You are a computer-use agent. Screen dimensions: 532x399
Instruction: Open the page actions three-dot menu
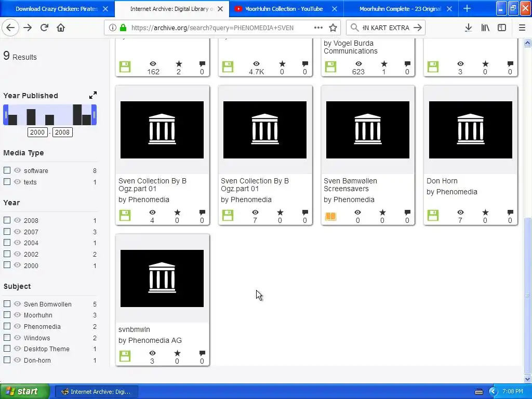[318, 28]
